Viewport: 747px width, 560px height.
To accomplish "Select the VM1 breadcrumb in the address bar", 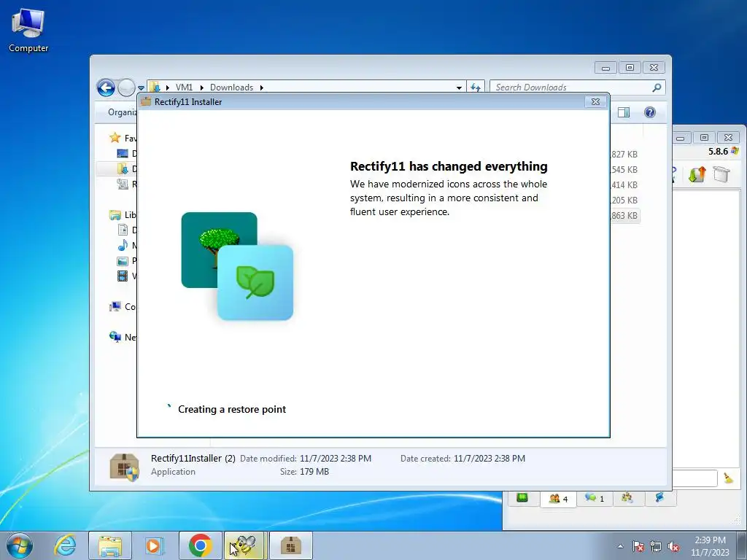I will [184, 87].
